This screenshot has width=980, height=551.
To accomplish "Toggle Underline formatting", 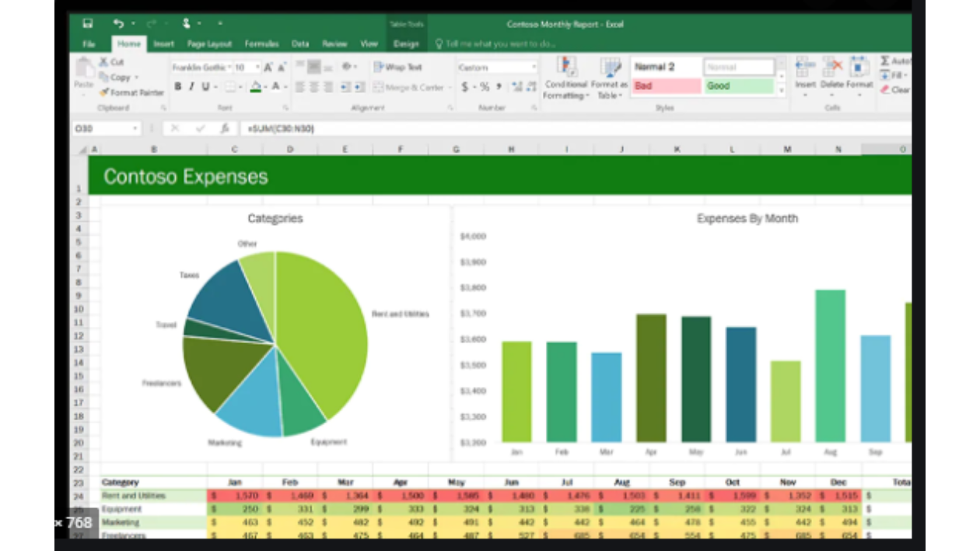I will (205, 86).
